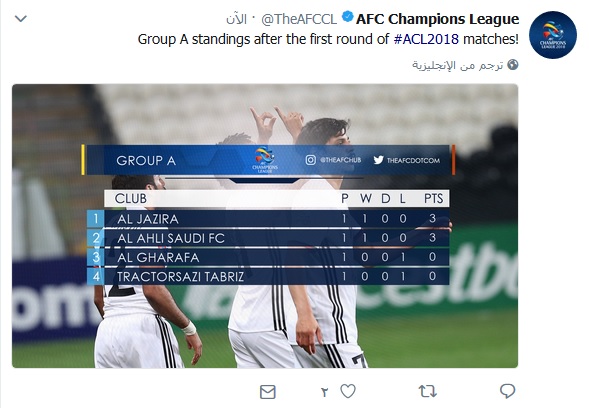Send tweet via direct message envelope icon
Screen dimensions: 589x408
(x=267, y=392)
